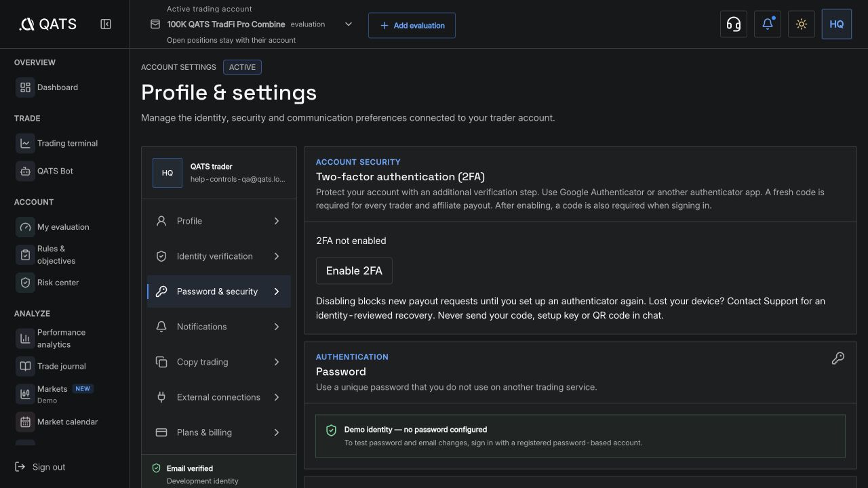The image size is (868, 488).
Task: Click the Notifications bell icon in settings menu
Action: pos(161,327)
